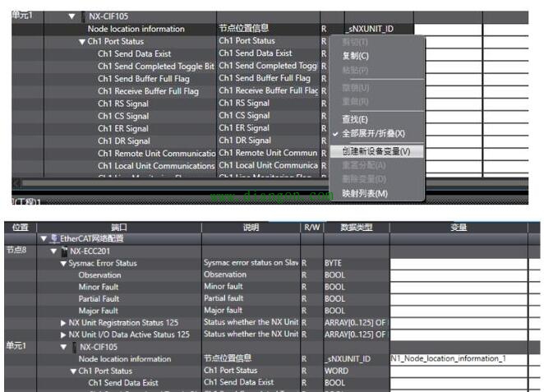Expand NX Unit Registration Status 125

63,323
